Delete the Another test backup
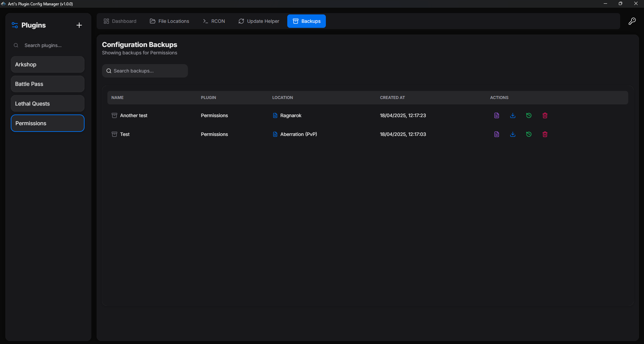This screenshot has height=344, width=644. click(x=545, y=115)
